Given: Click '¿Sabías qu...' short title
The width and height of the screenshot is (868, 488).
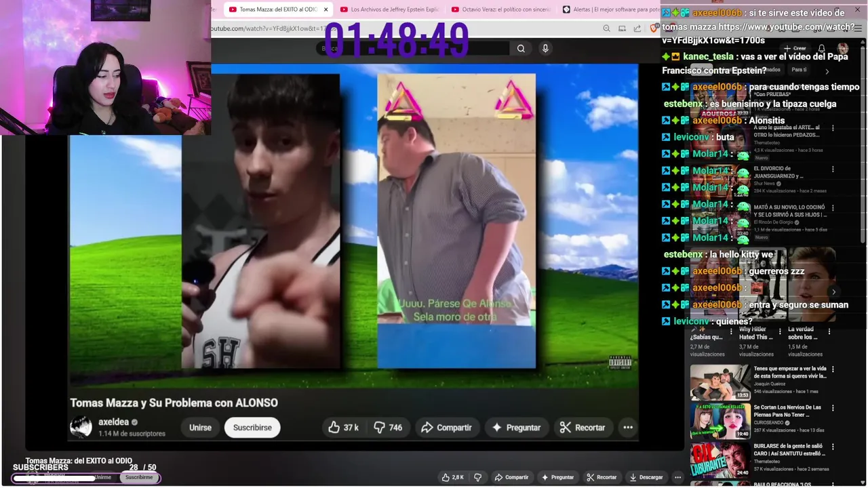Looking at the screenshot, I should click(707, 337).
